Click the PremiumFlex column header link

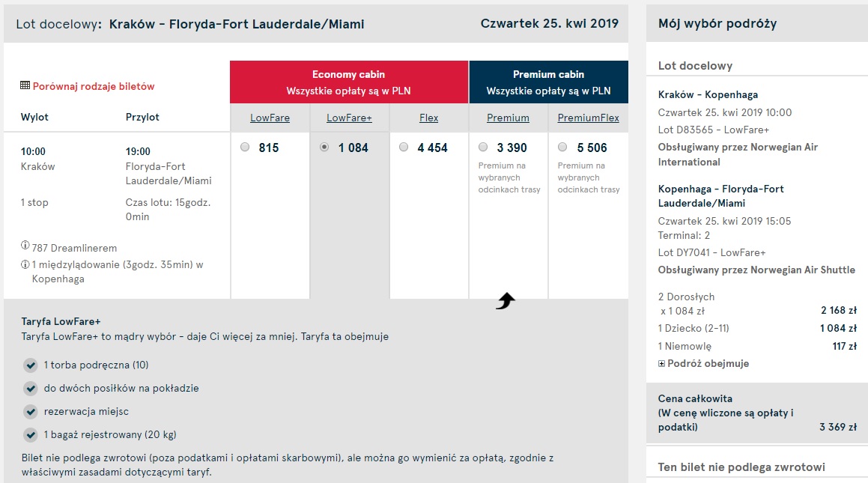(x=589, y=118)
